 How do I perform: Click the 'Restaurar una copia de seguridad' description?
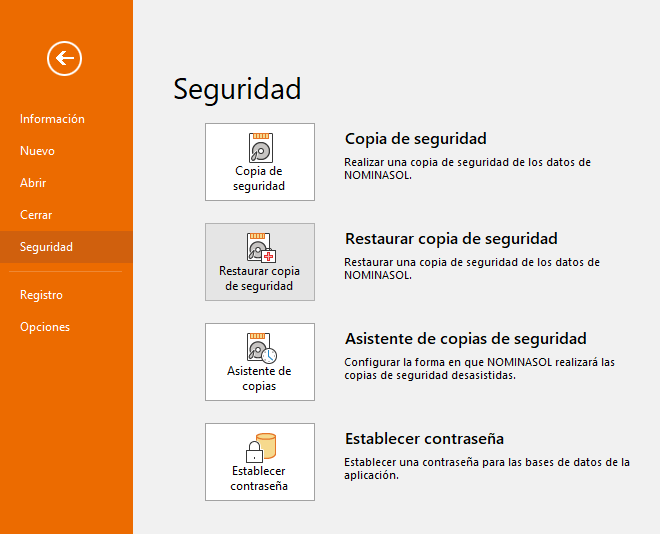coord(472,268)
